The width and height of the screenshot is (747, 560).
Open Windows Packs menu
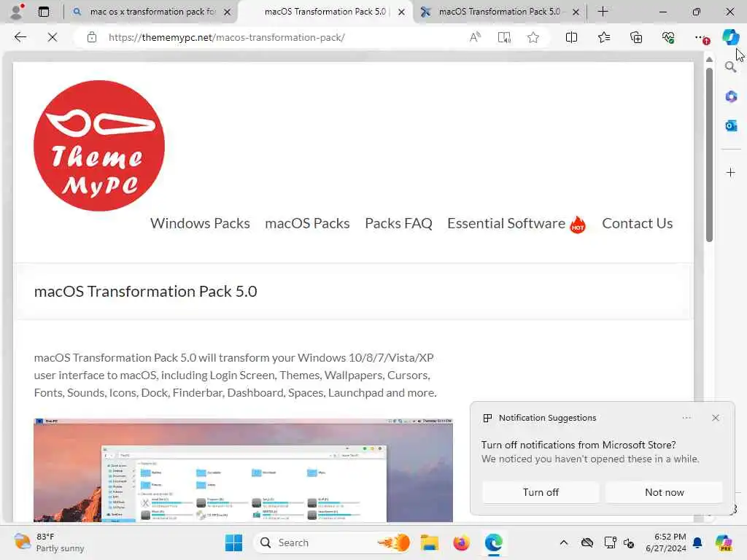200,223
